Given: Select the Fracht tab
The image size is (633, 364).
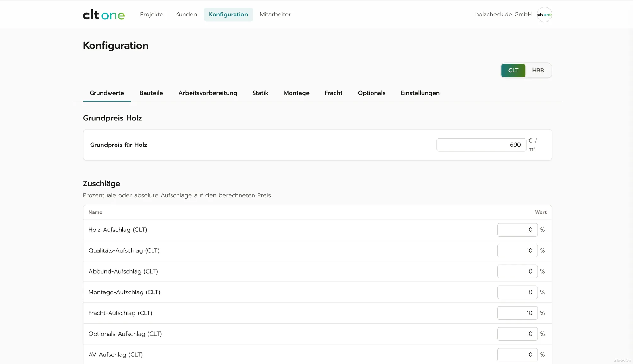Looking at the screenshot, I should 334,93.
